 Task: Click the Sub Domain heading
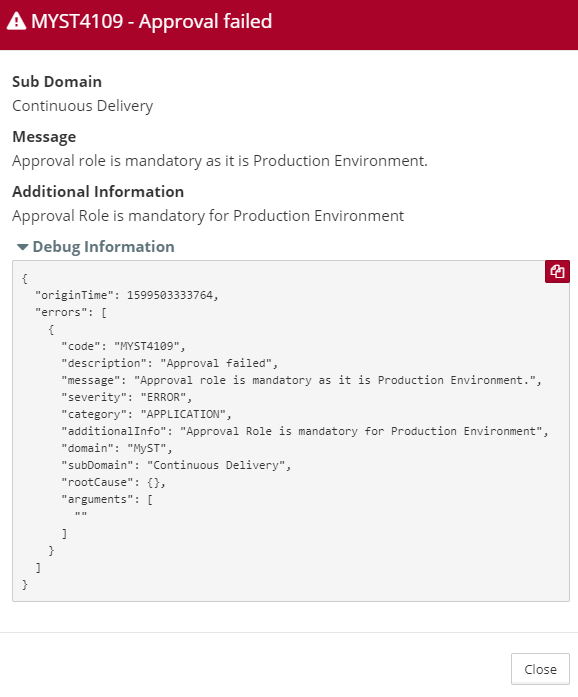57,82
